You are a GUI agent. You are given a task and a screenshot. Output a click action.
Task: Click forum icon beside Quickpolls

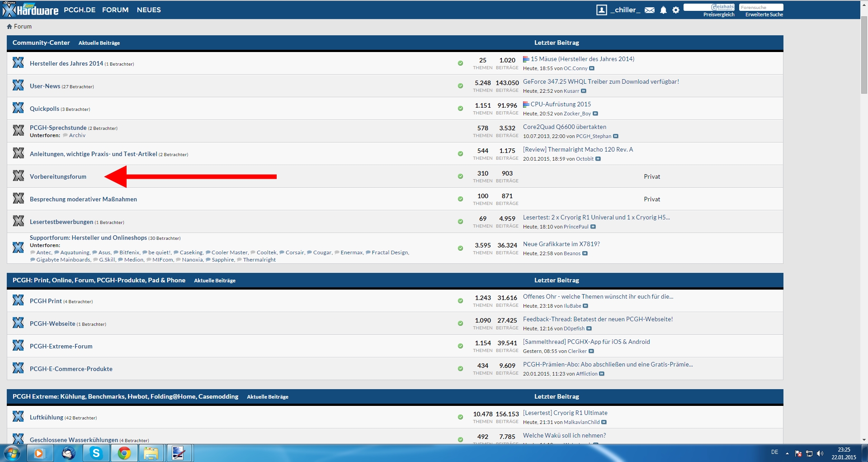[x=18, y=108]
